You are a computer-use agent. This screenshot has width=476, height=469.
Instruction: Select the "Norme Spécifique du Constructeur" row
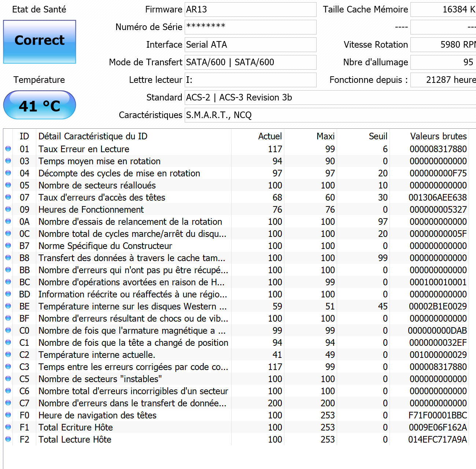(236, 246)
